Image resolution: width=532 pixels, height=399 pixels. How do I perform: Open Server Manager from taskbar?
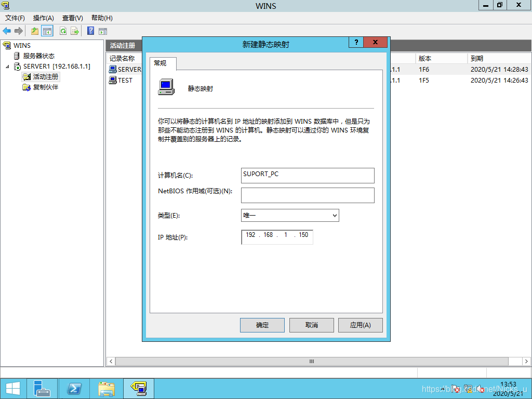(x=42, y=389)
